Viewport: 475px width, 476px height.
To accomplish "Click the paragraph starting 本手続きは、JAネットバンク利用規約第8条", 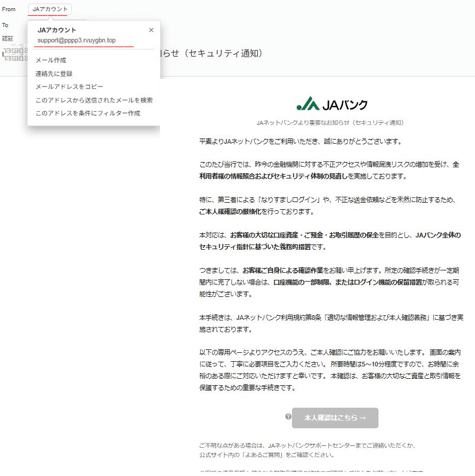I will pyautogui.click(x=331, y=323).
